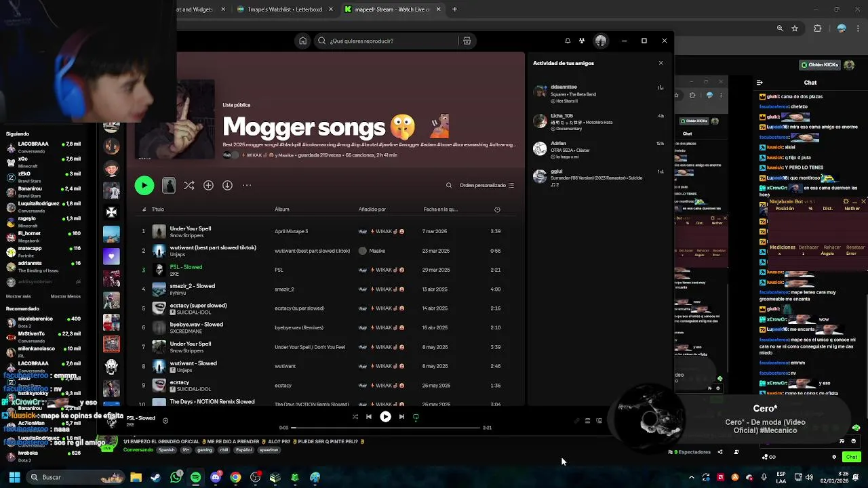This screenshot has height=488, width=868.
Task: Open user Maaike in Añadido por column
Action: (x=377, y=251)
